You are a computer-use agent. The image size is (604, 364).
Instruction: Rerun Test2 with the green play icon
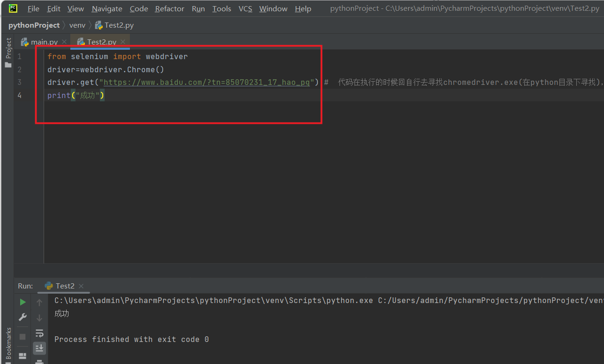point(23,303)
